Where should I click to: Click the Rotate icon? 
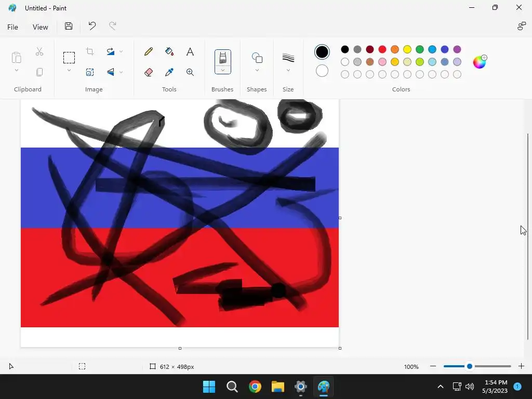[x=111, y=51]
